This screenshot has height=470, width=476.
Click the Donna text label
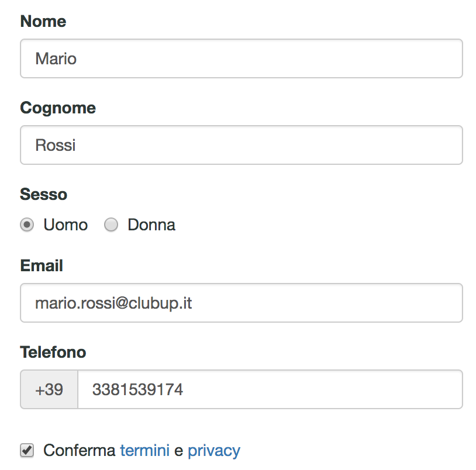(151, 225)
